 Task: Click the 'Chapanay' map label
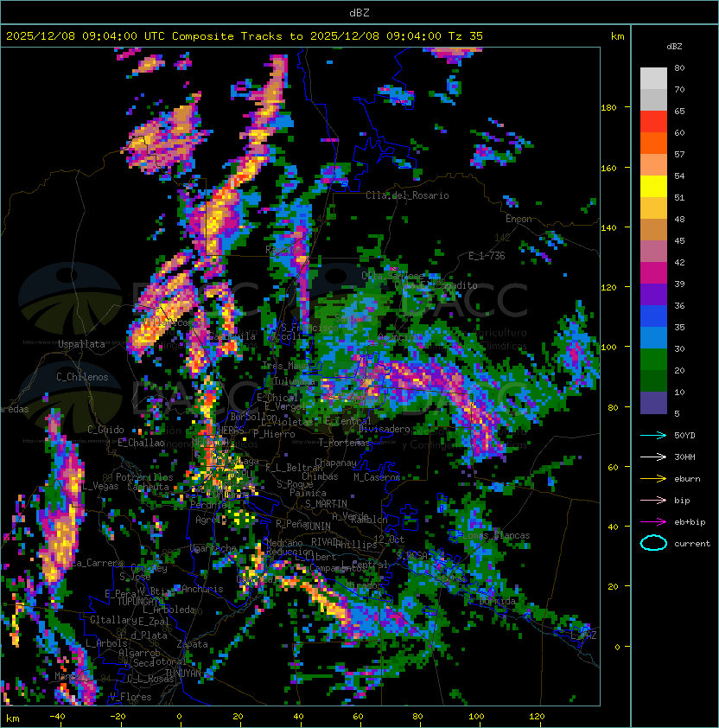coord(335,463)
